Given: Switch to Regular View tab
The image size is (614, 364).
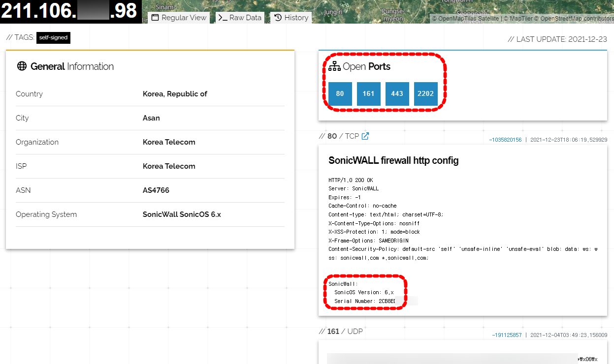Looking at the screenshot, I should [x=179, y=18].
